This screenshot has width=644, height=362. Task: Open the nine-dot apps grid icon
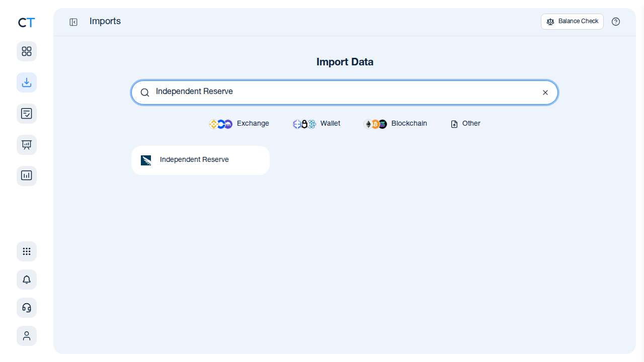pyautogui.click(x=27, y=251)
